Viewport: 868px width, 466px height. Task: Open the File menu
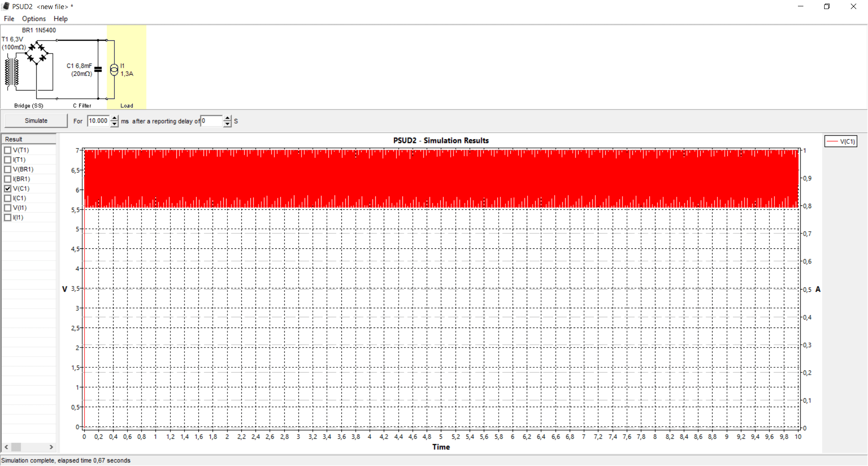(9, 19)
